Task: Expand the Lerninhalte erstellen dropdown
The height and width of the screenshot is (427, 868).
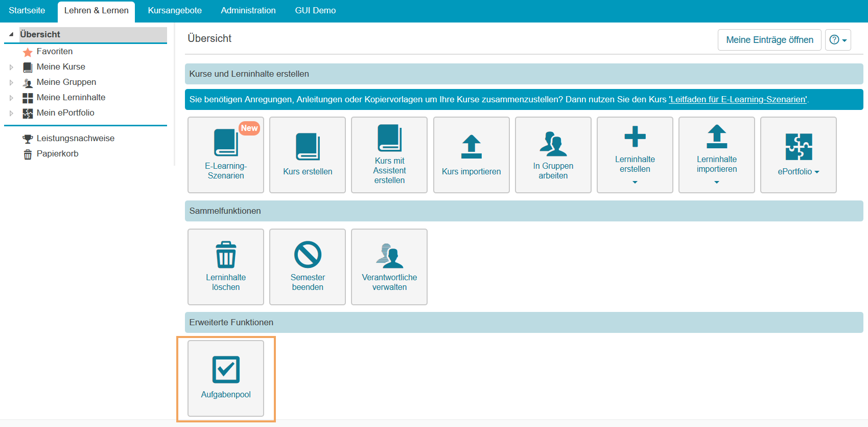Action: 635,182
